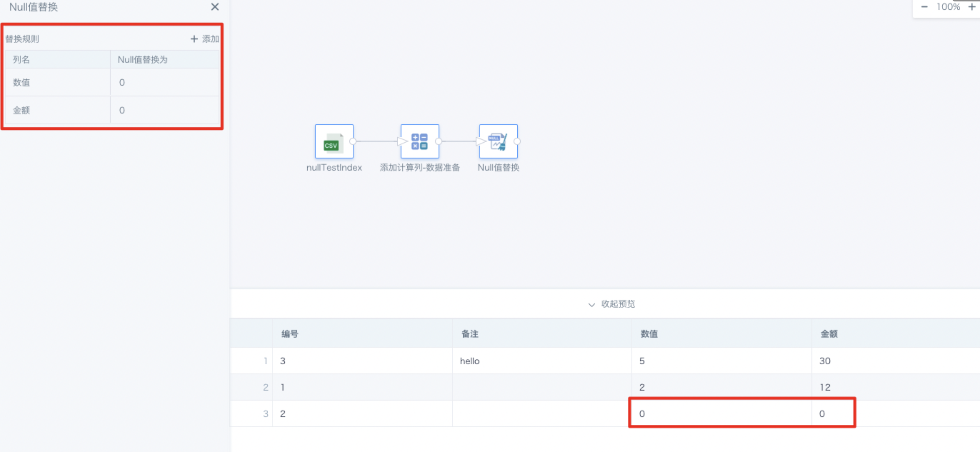Click the 替换规则 section title
This screenshot has height=452, width=980.
(x=22, y=39)
